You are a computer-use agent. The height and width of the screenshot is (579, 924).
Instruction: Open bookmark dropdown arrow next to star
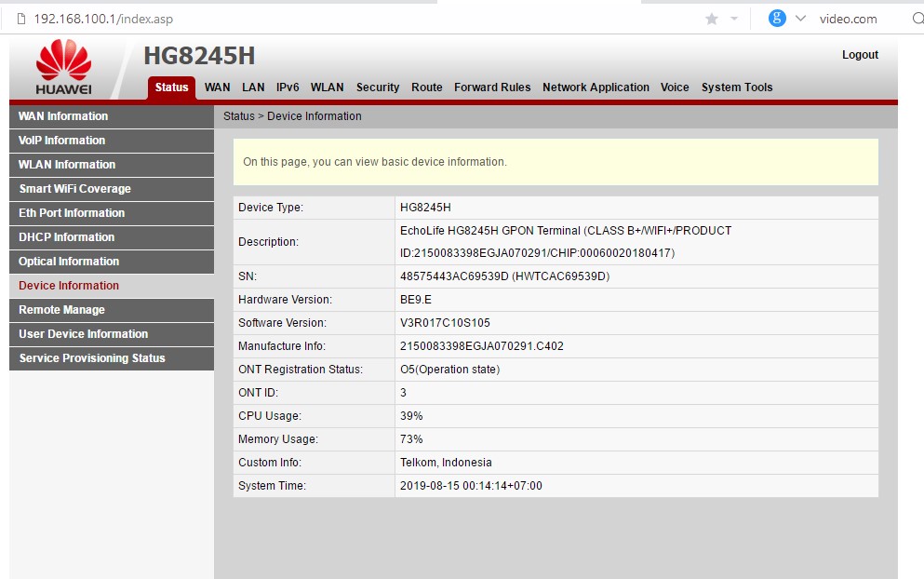tap(733, 19)
